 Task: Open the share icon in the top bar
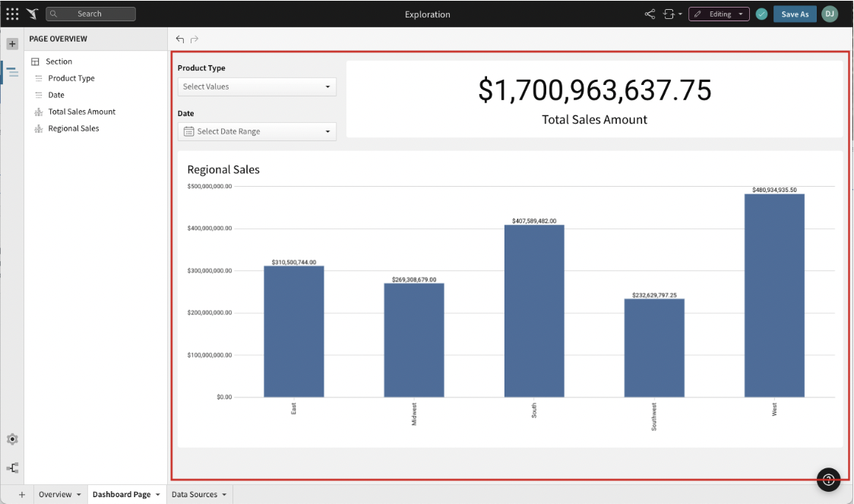coord(650,13)
